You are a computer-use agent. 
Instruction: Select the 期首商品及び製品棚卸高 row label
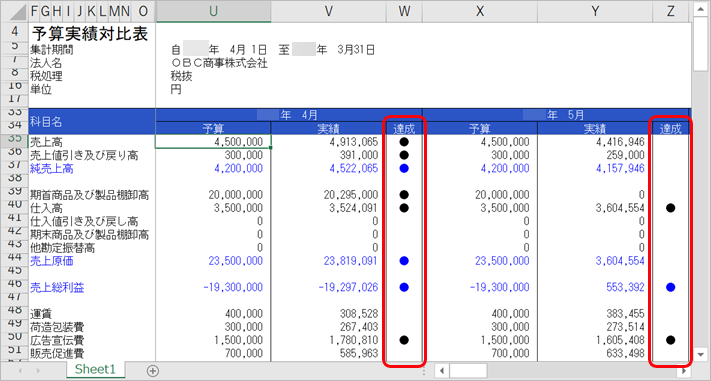[89, 195]
